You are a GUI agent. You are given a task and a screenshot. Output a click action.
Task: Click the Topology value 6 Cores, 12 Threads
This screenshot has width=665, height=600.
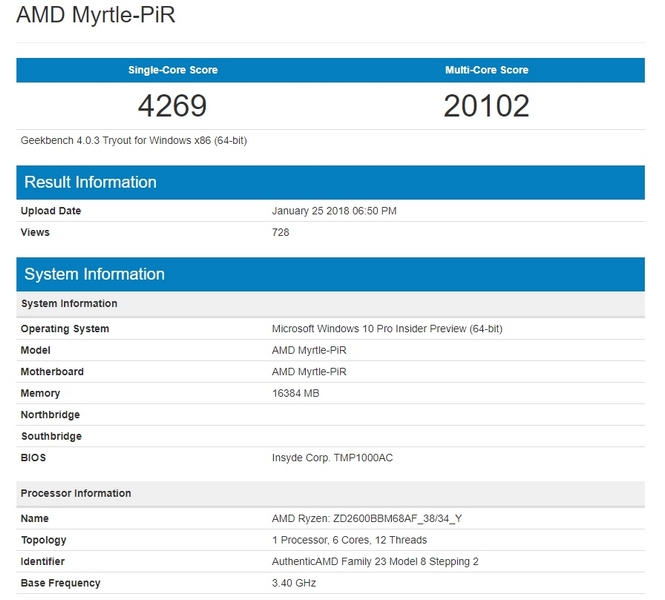(349, 540)
